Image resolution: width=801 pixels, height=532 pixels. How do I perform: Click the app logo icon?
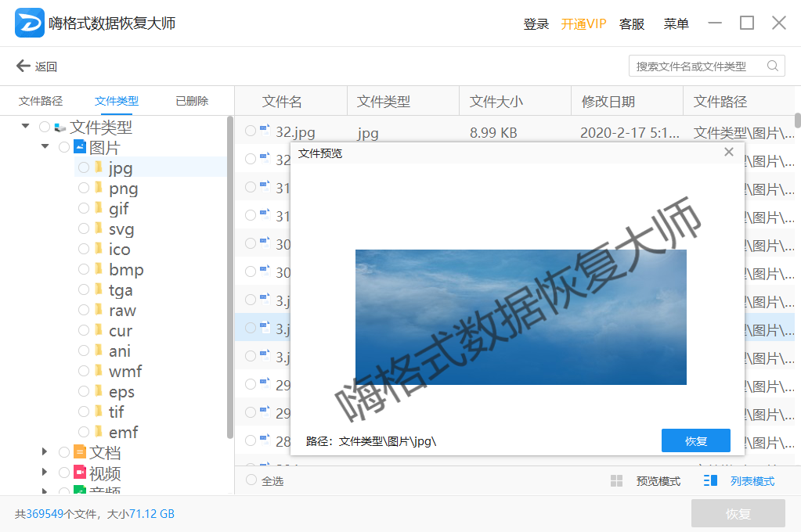pos(29,23)
